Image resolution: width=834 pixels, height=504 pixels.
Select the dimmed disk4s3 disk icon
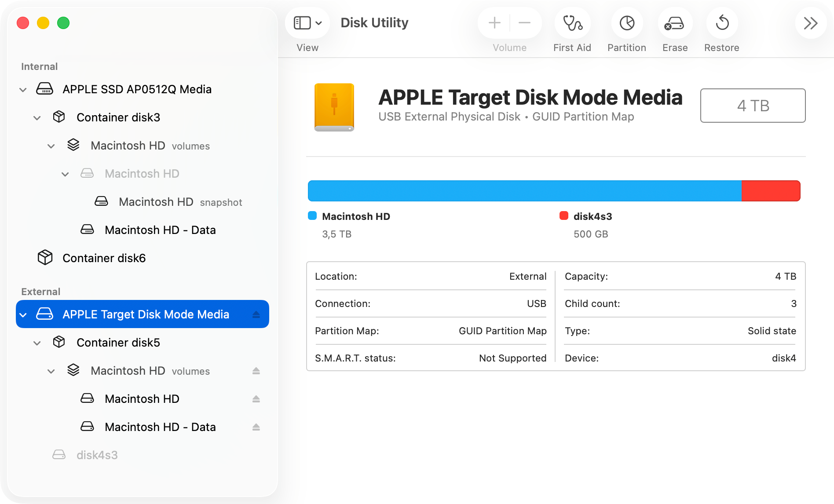pos(59,454)
